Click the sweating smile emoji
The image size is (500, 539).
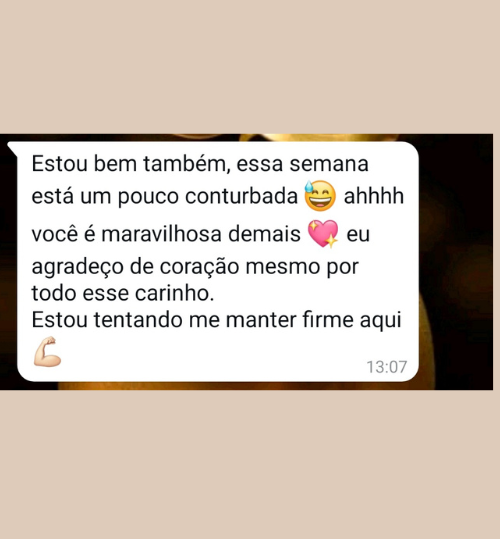pyautogui.click(x=320, y=196)
